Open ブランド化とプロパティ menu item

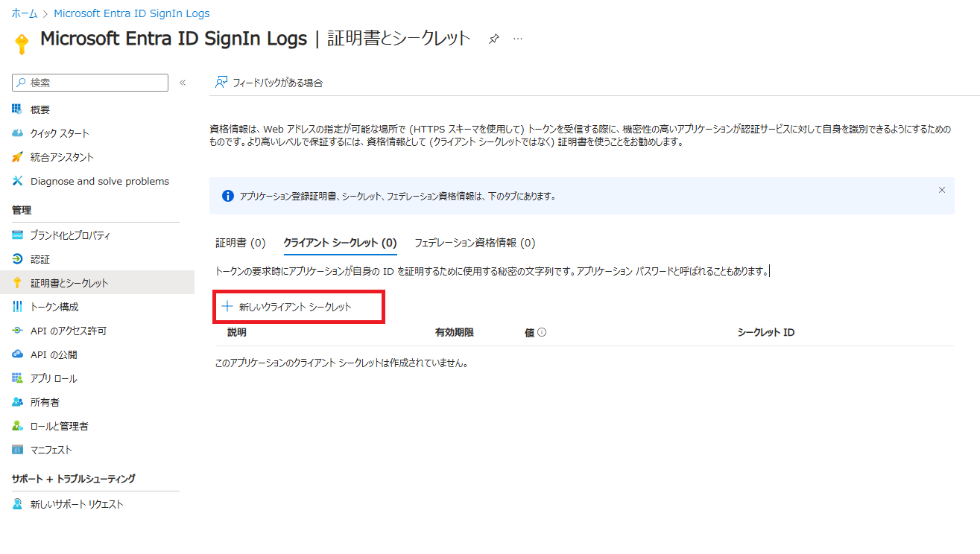coord(70,235)
